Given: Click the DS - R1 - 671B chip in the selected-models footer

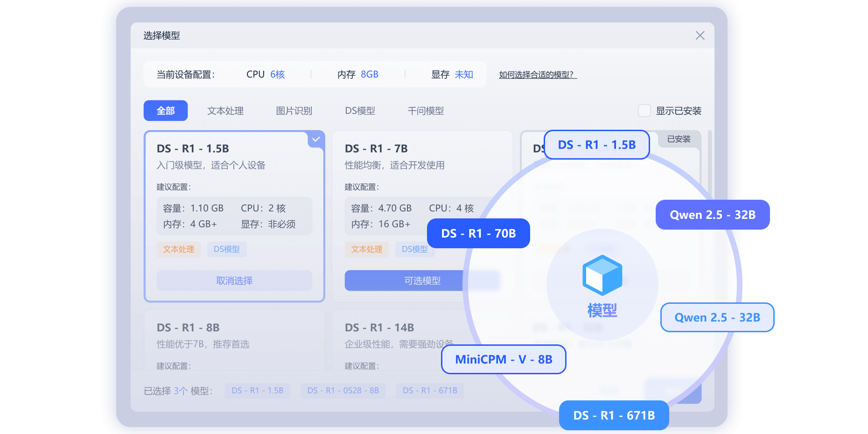Looking at the screenshot, I should coord(430,391).
